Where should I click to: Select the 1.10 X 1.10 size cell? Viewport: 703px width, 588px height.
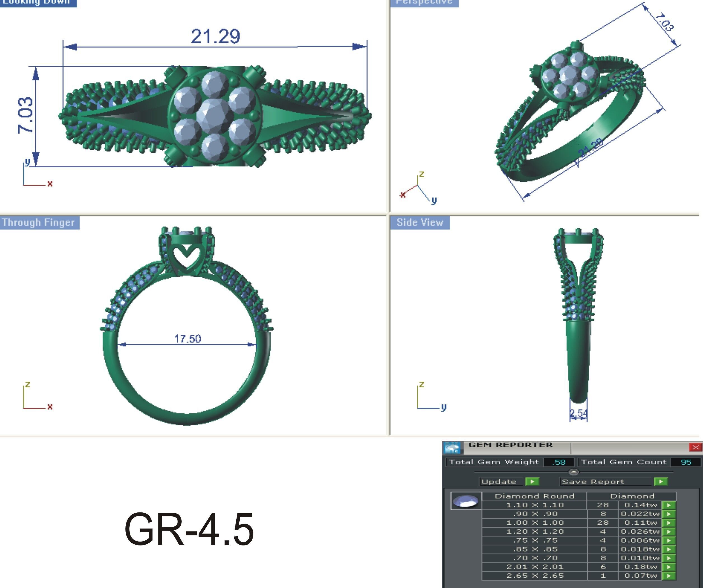[535, 505]
